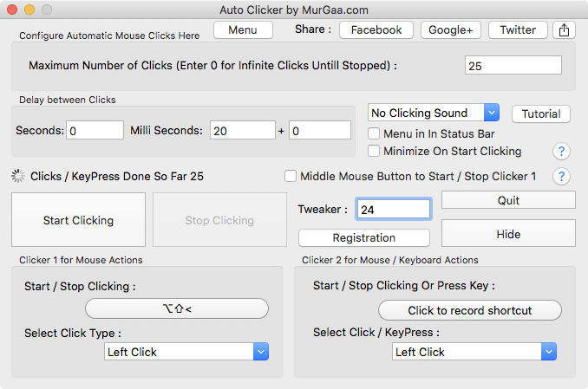Toggle Minimize On Start Clicking checkbox
The height and width of the screenshot is (389, 588).
375,151
